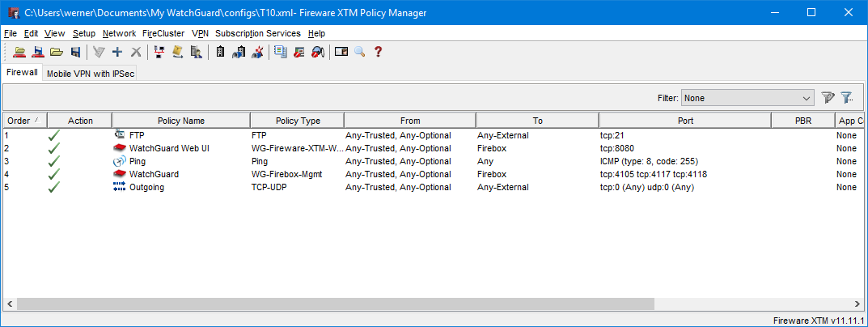Click the scrollbar left arrow

[10, 304]
